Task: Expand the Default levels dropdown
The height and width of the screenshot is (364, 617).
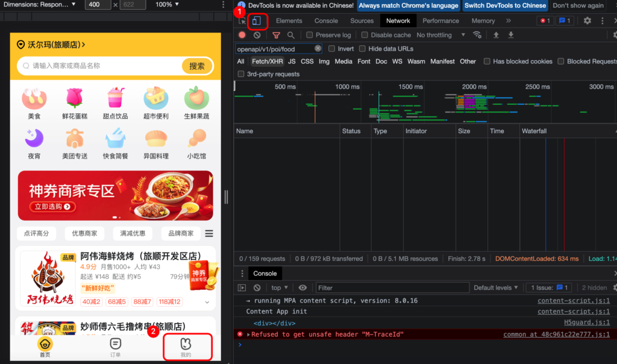Action: coord(496,288)
